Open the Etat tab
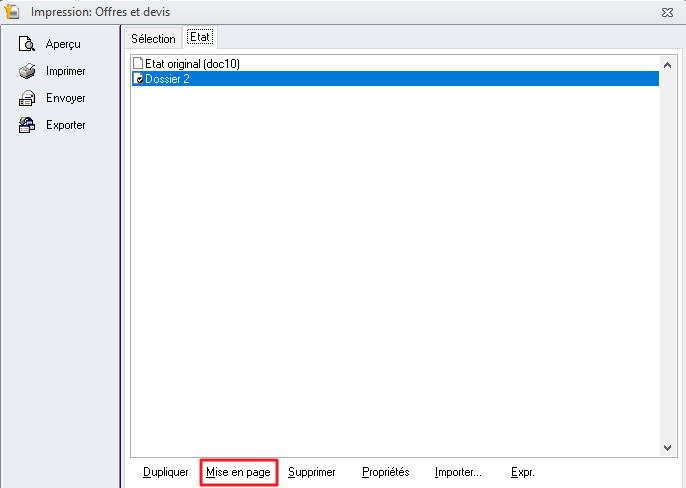The image size is (686, 488). [200, 38]
